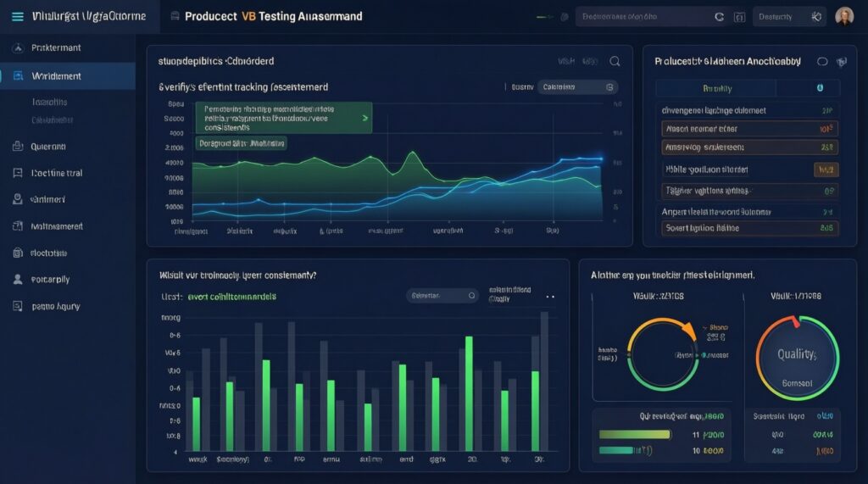This screenshot has width=868, height=484.
Task: Open the user profile avatar
Action: (844, 16)
